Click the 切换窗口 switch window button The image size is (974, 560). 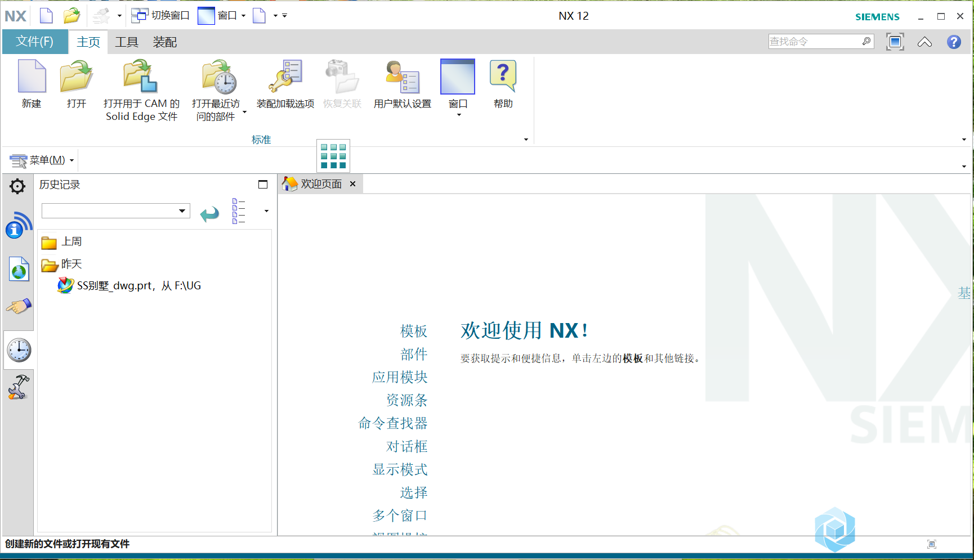[x=161, y=16]
